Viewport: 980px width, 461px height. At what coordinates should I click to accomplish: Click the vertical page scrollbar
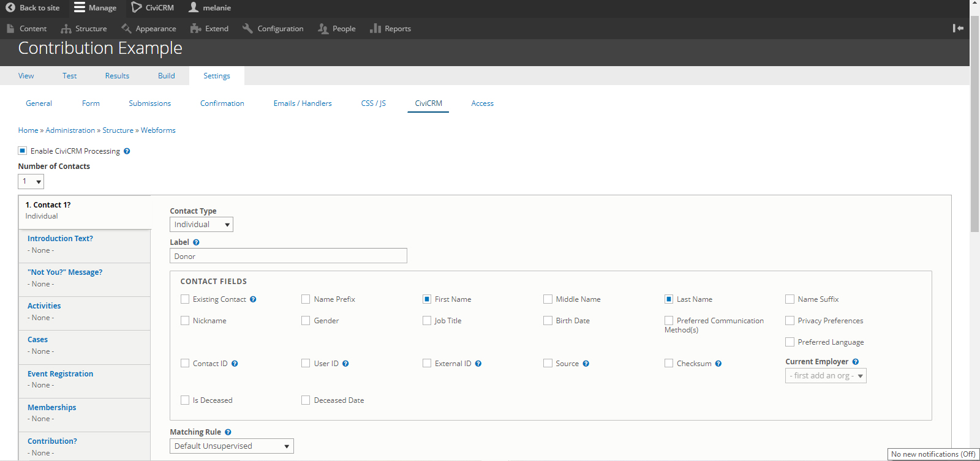pyautogui.click(x=974, y=122)
